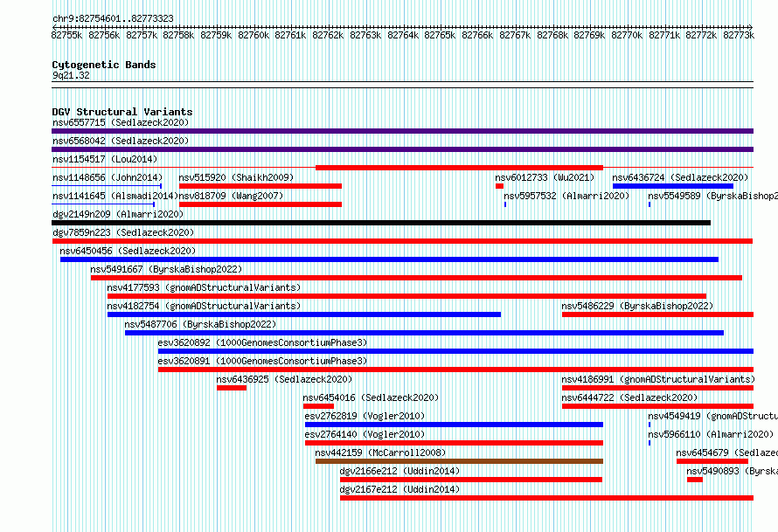
Task: Select the 9q21.32 band label
Action: tap(71, 75)
